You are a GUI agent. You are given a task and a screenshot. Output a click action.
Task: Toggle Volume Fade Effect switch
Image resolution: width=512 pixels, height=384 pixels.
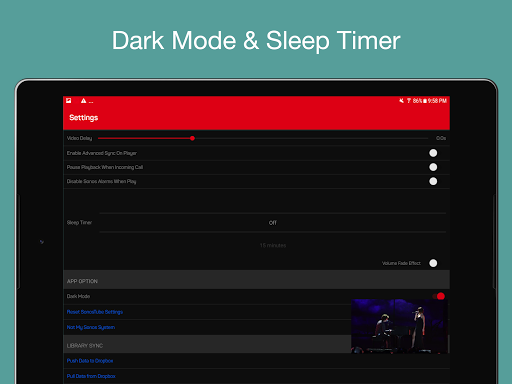point(433,263)
